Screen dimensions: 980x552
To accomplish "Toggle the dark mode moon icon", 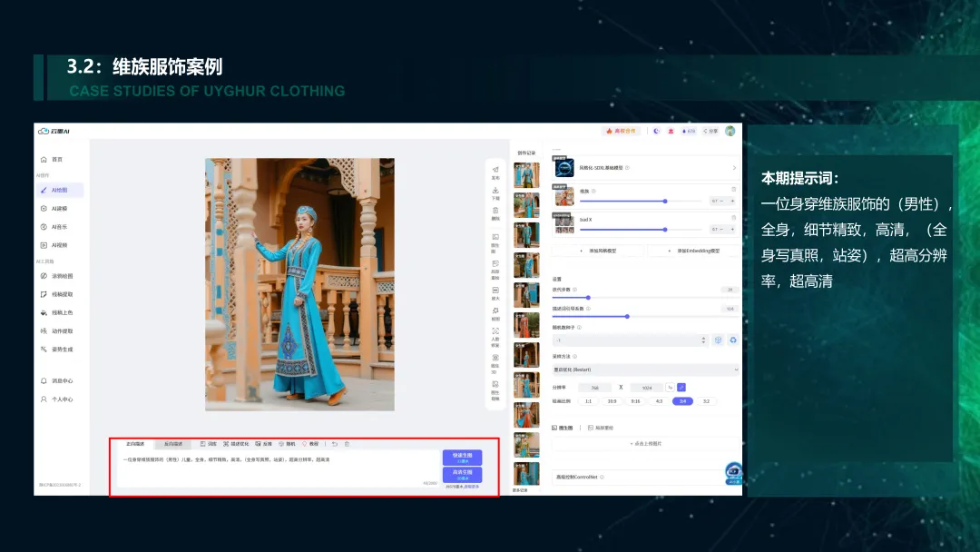I will click(656, 132).
